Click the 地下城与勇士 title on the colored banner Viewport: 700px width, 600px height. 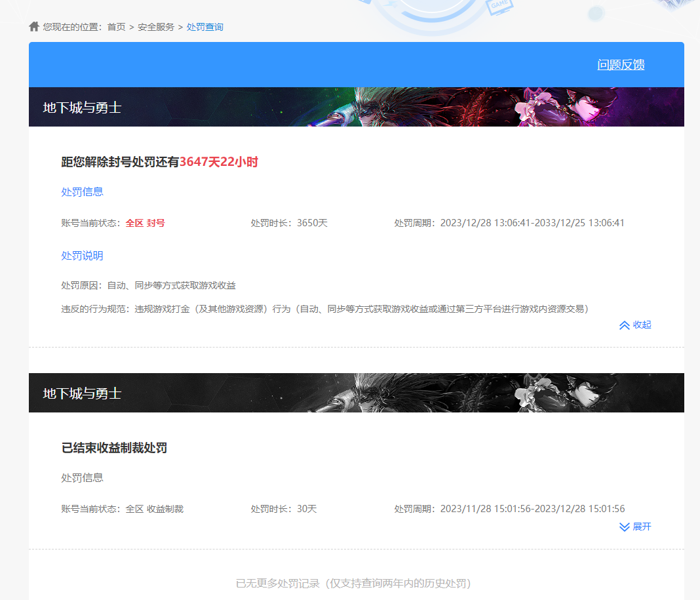(82, 108)
